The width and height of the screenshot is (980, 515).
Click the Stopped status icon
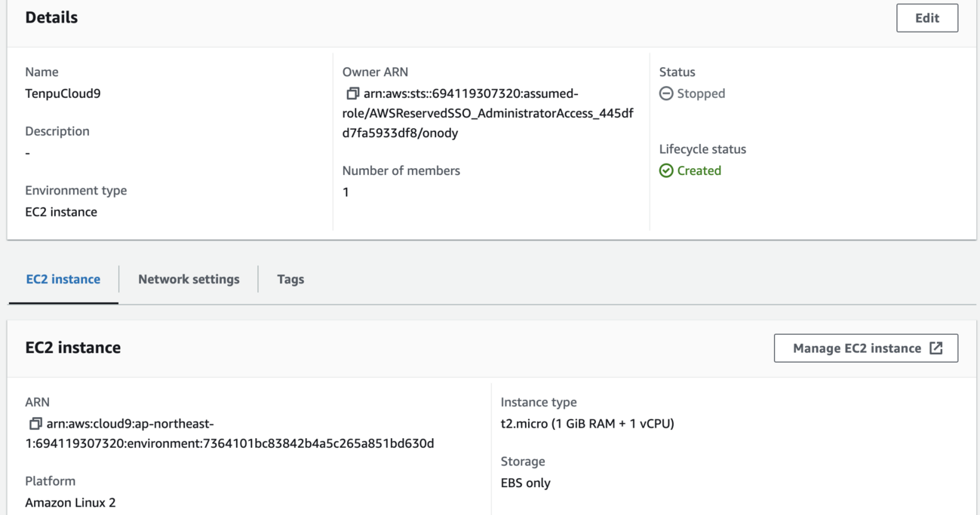(666, 93)
